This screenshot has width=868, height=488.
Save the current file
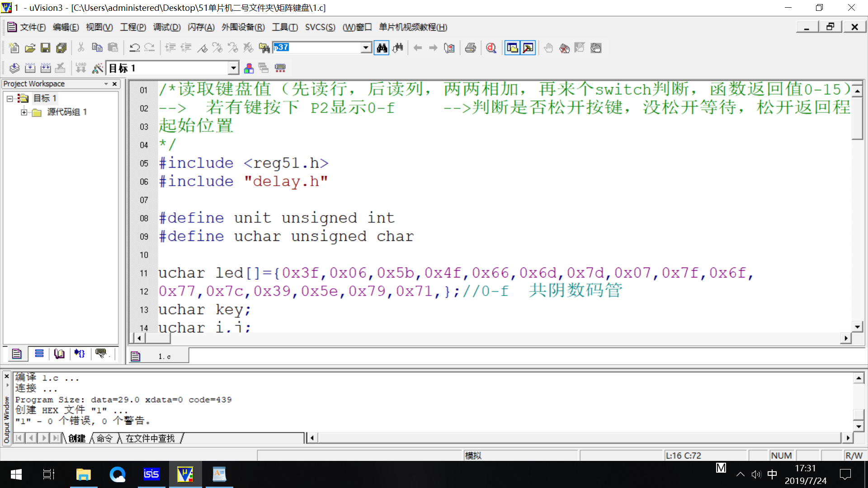(x=45, y=48)
